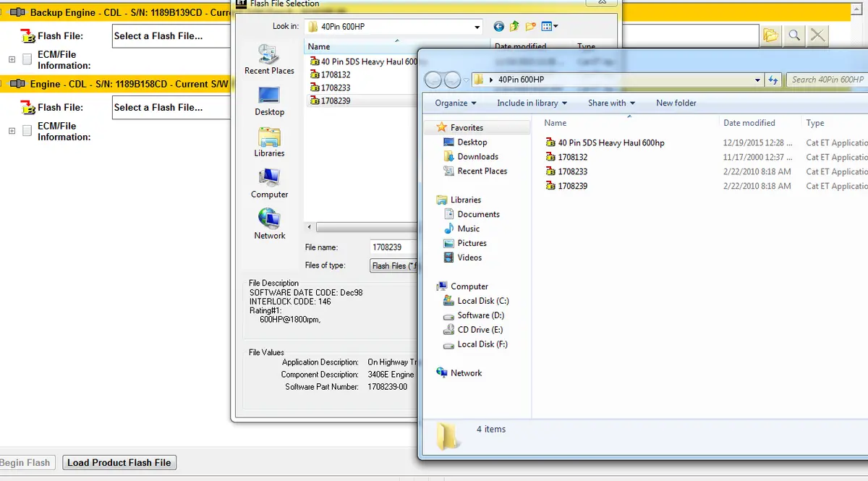Select the Network shortcut in dialog sidebar

pos(269,224)
